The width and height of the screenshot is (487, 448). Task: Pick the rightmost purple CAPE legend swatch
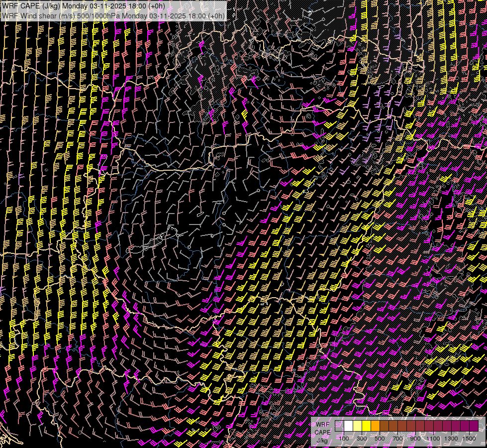(474, 426)
